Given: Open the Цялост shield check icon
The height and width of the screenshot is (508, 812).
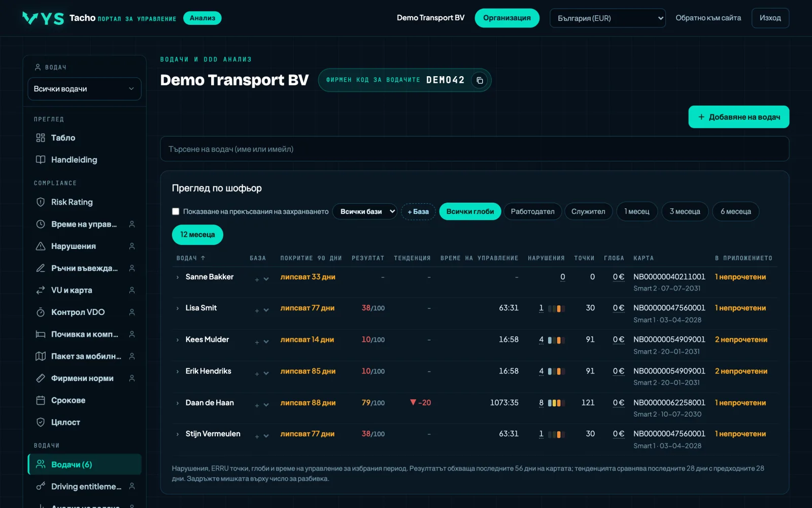Looking at the screenshot, I should click(x=41, y=422).
